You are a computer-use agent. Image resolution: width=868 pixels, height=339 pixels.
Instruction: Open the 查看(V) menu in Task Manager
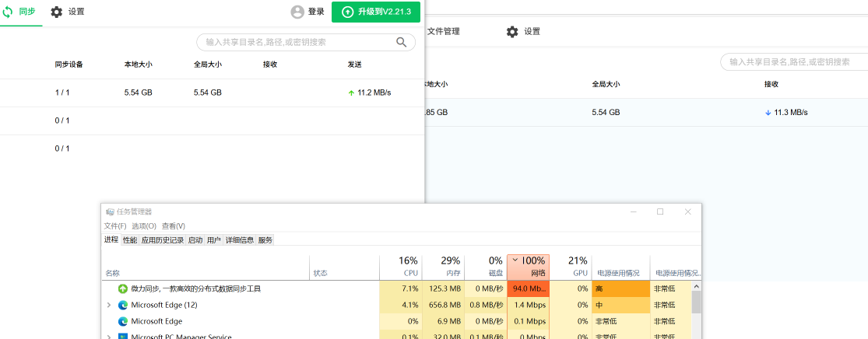coord(174,226)
